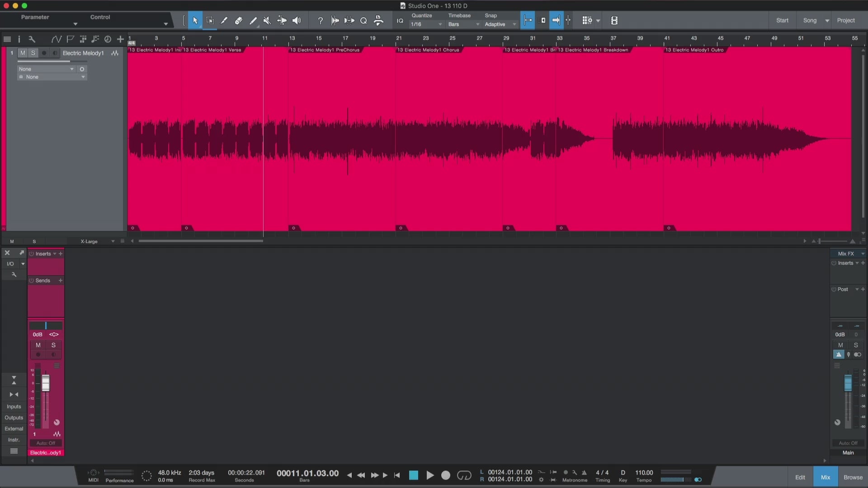Open the arranger track icon
Image resolution: width=868 pixels, height=488 pixels.
click(x=83, y=39)
